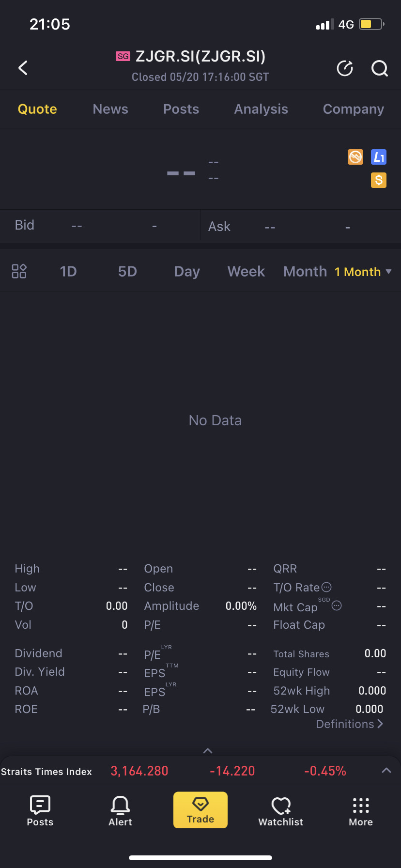Tap the refresh speed circle icon
Screen dimensions: 401x868
(345, 69)
